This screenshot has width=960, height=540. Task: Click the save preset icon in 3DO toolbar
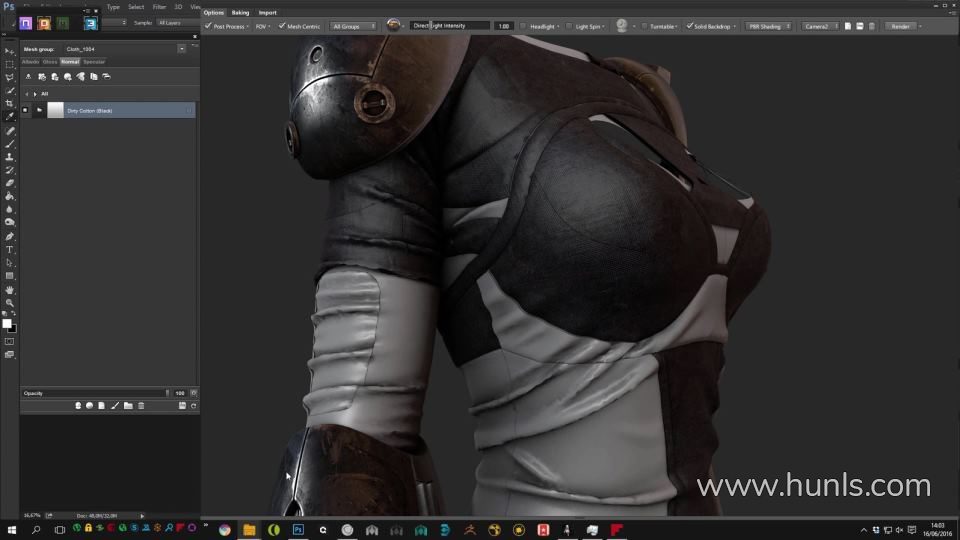click(x=860, y=26)
